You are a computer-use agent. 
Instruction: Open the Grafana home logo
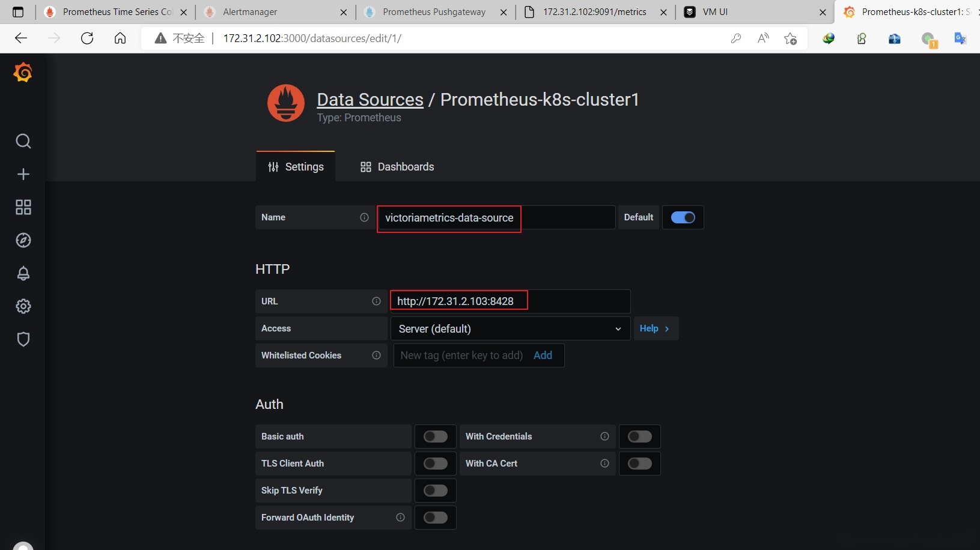(23, 73)
